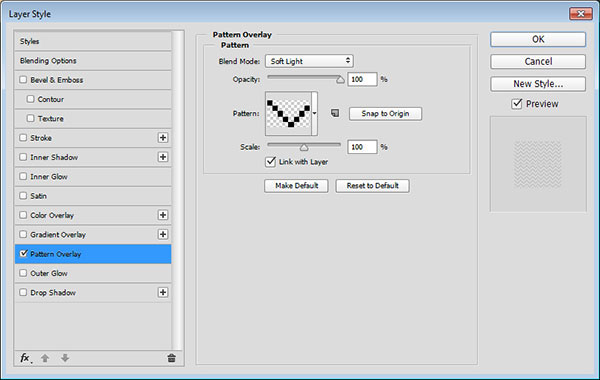600x380 pixels.
Task: Open the Inner Glow settings row
Action: pyautogui.click(x=93, y=176)
